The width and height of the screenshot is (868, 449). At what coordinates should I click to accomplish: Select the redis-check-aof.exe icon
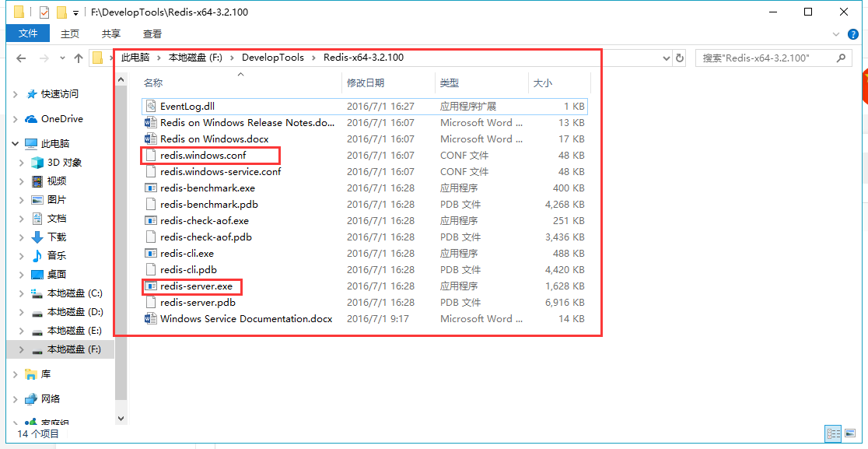click(x=151, y=221)
